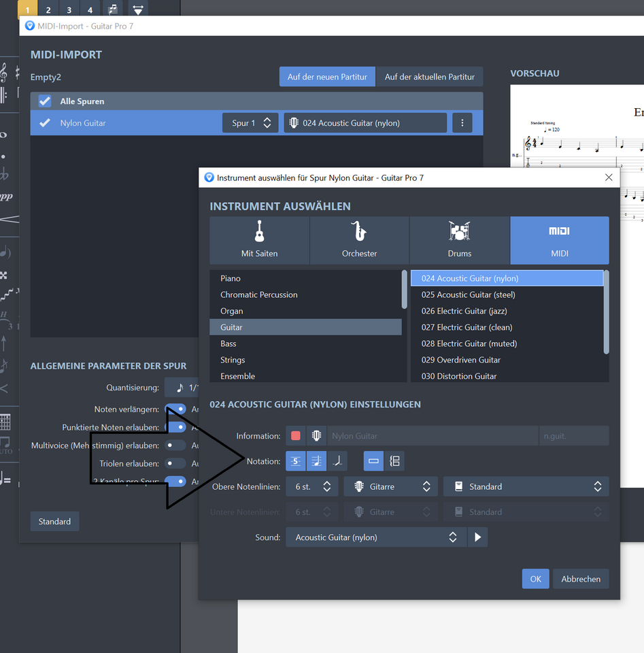Choose 028 Electric Guitar (muted)
This screenshot has height=653, width=644.
point(507,344)
